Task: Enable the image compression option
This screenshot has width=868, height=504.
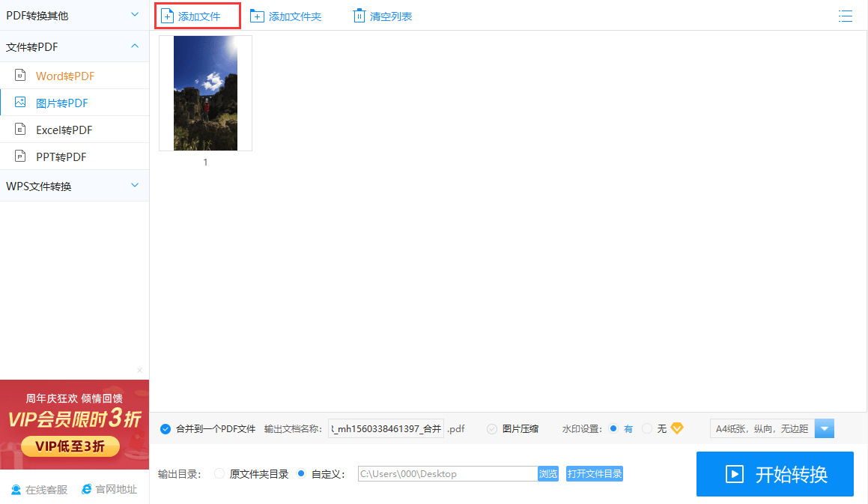Action: click(491, 428)
